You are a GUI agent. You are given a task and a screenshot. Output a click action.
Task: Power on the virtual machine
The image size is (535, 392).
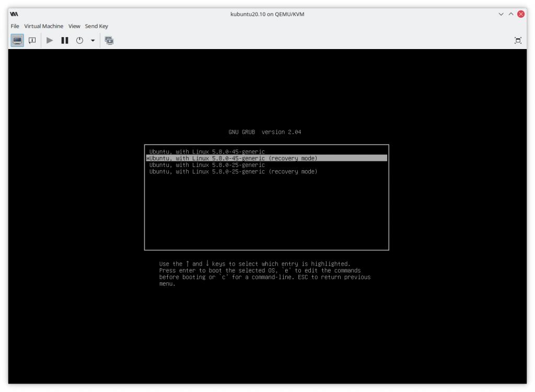50,41
